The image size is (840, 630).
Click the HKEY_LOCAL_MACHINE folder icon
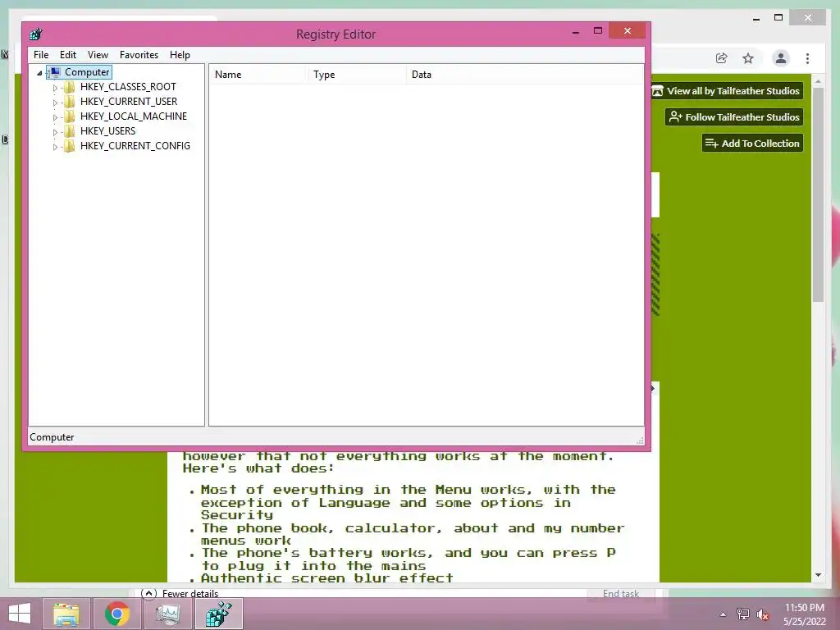pos(69,116)
